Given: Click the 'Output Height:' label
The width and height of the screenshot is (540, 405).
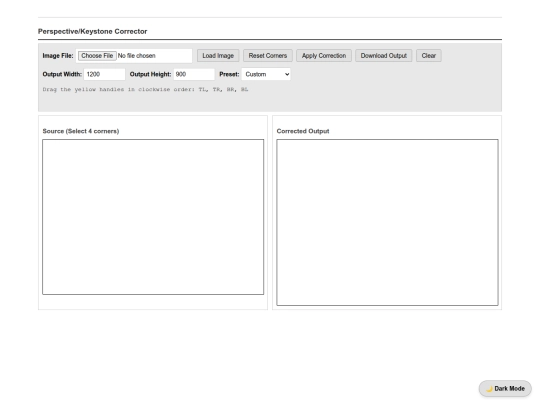Looking at the screenshot, I should coord(150,74).
